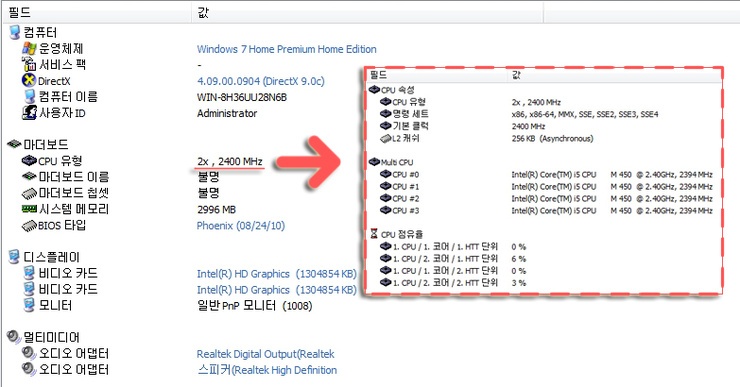Click the monitor icon beside 모니터
The height and width of the screenshot is (387, 740).
click(x=29, y=305)
